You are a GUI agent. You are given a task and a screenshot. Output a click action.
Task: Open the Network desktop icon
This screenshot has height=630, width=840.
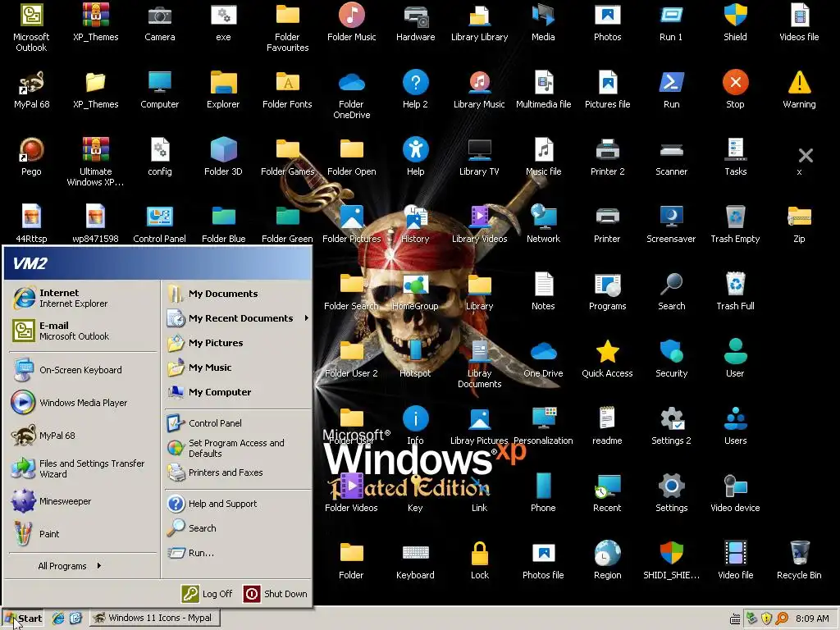[x=543, y=225]
